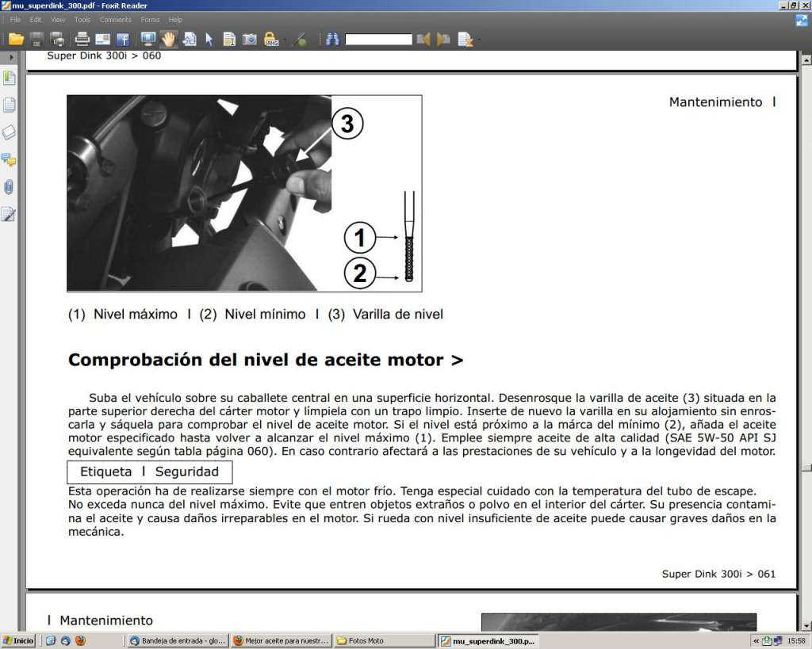This screenshot has height=649, width=812.
Task: Open the Comments side panel
Action: (x=9, y=159)
